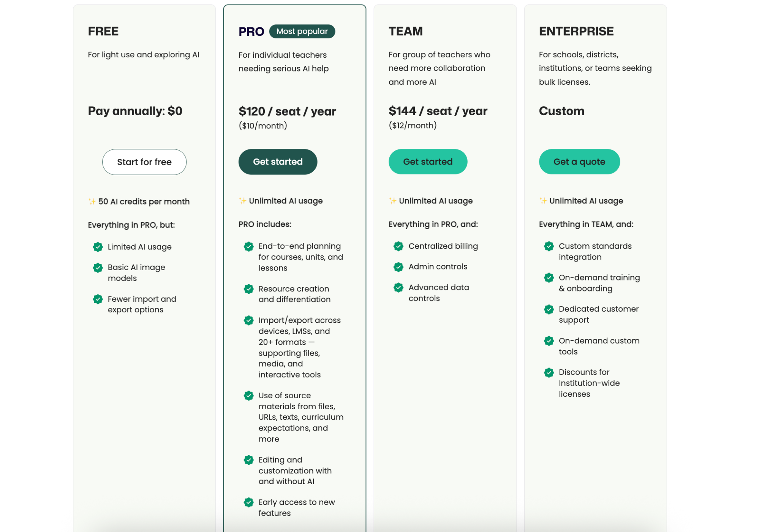This screenshot has width=778, height=532.
Task: Click check badge beside Resource creation and differentiation
Action: tap(248, 289)
